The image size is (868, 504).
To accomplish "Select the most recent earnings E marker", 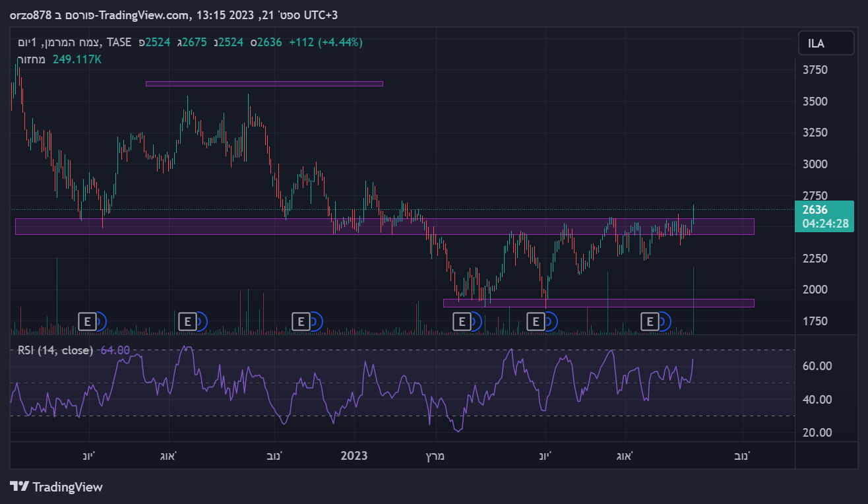I will 650,322.
